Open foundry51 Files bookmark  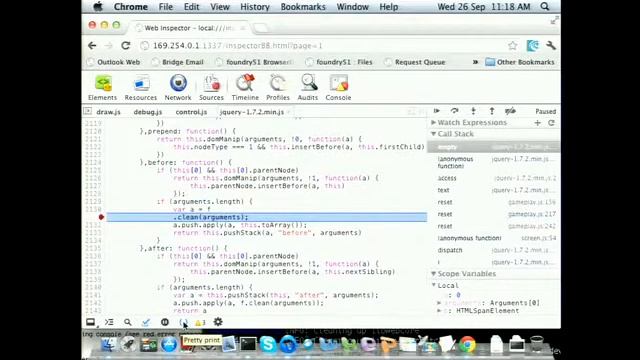(339, 62)
